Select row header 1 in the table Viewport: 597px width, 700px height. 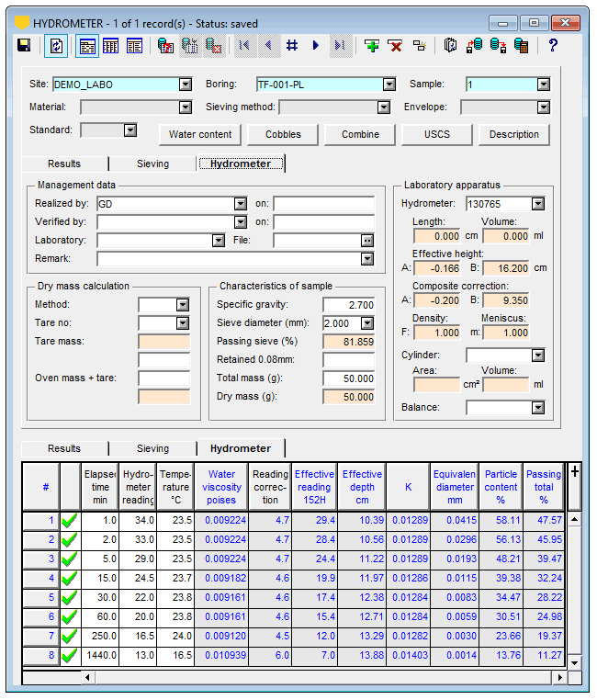[x=40, y=520]
